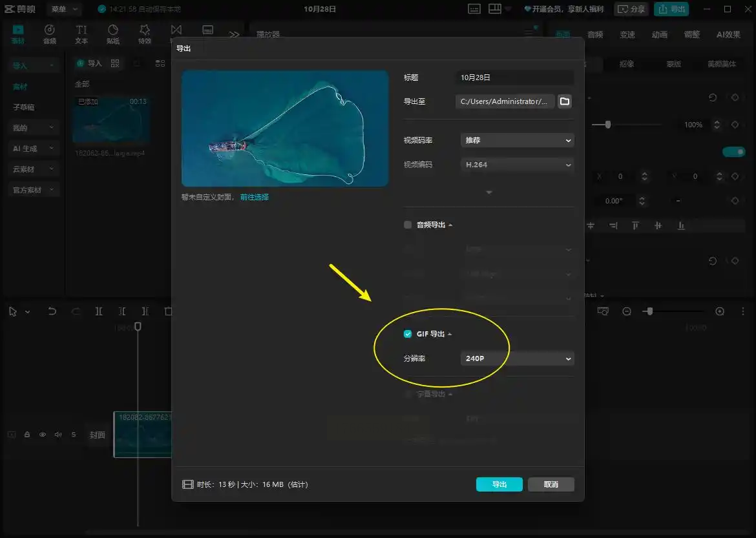The height and width of the screenshot is (538, 756).
Task: Enable the 音频导出 checkbox
Action: [x=408, y=225]
